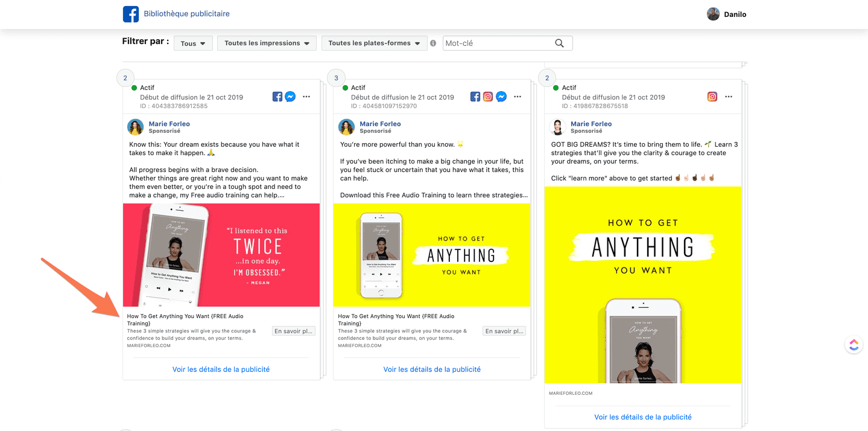Viewport: 868px width, 431px height.
Task: Click MARIEFORLEO.COM under the 'Know this' ad
Action: [149, 346]
